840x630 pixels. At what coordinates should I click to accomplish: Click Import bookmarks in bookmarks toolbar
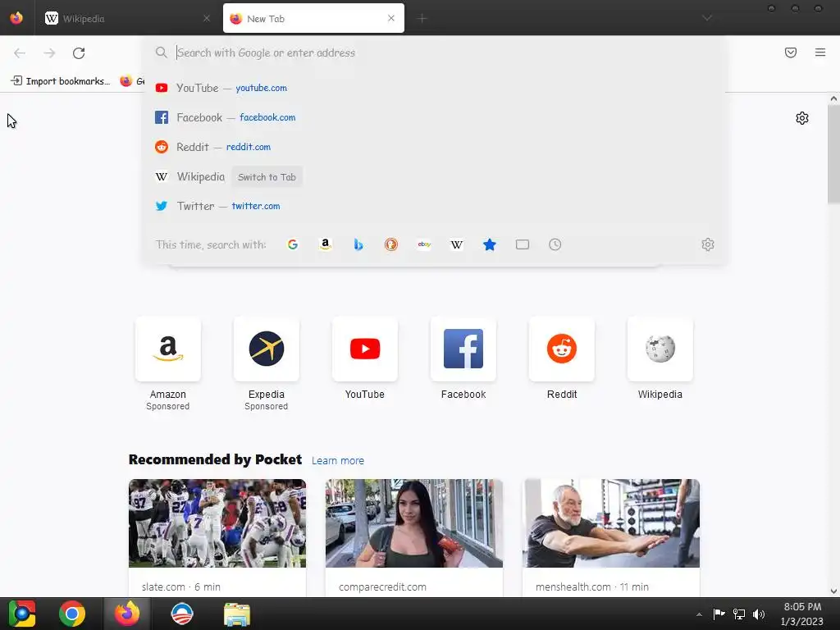(x=61, y=81)
